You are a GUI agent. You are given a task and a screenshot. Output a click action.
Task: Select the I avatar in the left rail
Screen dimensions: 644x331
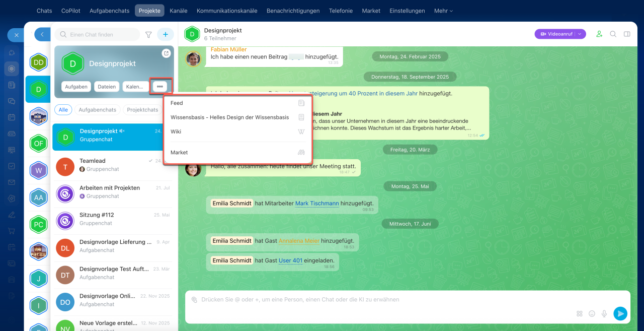click(x=39, y=305)
